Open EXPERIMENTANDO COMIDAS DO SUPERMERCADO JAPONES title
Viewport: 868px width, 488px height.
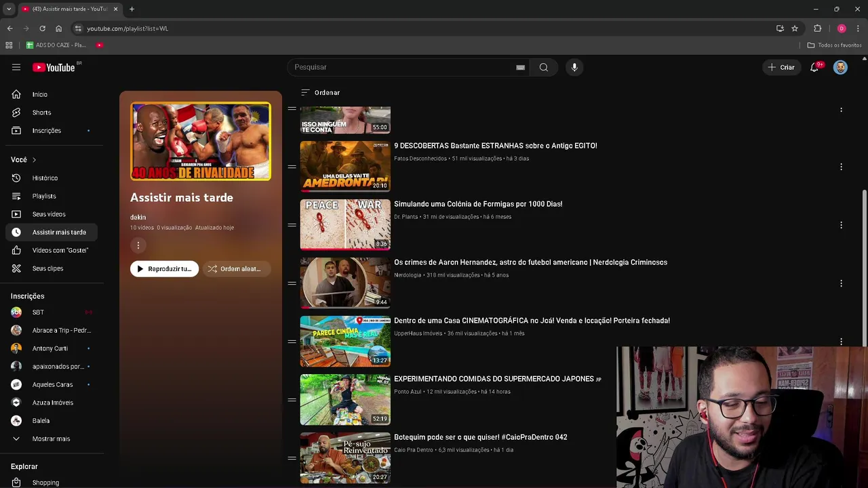click(498, 379)
